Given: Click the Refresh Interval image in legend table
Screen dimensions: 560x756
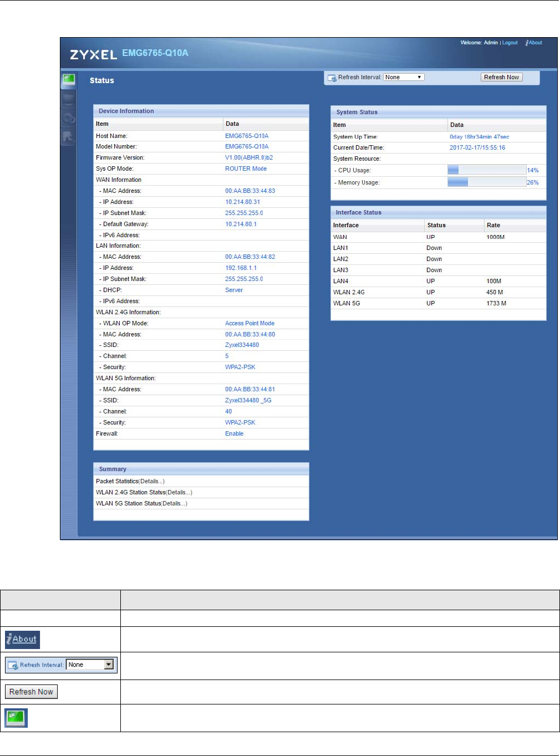Looking at the screenshot, I should click(62, 665).
